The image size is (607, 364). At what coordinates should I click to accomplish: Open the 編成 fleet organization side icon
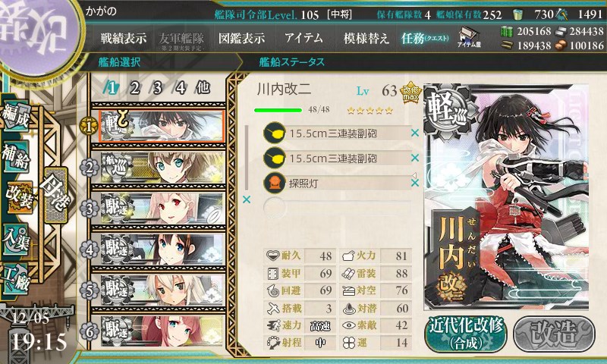tap(16, 117)
